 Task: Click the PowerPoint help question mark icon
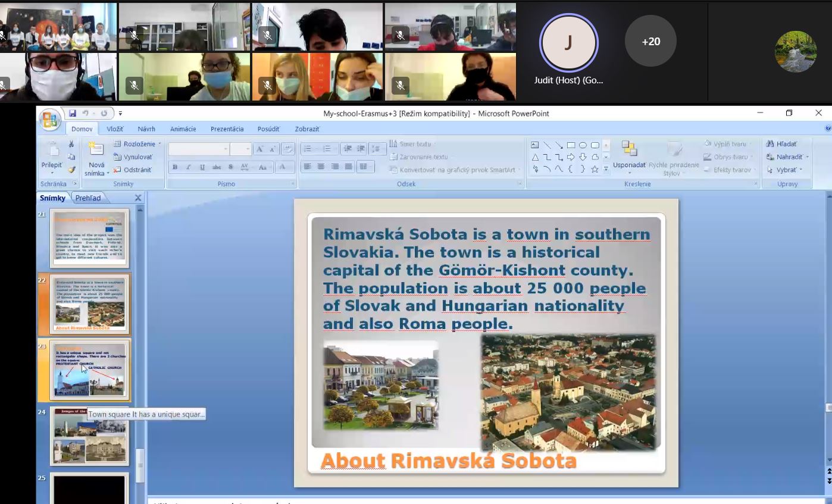pyautogui.click(x=828, y=128)
